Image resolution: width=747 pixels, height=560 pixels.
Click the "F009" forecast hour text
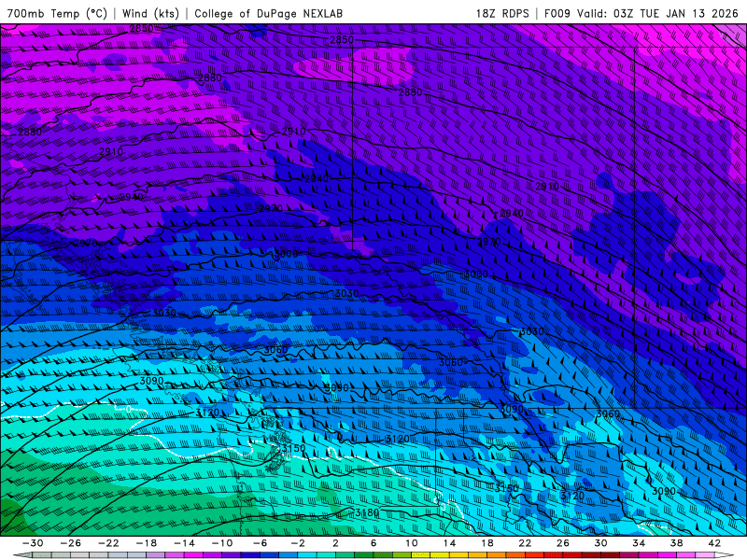(557, 13)
